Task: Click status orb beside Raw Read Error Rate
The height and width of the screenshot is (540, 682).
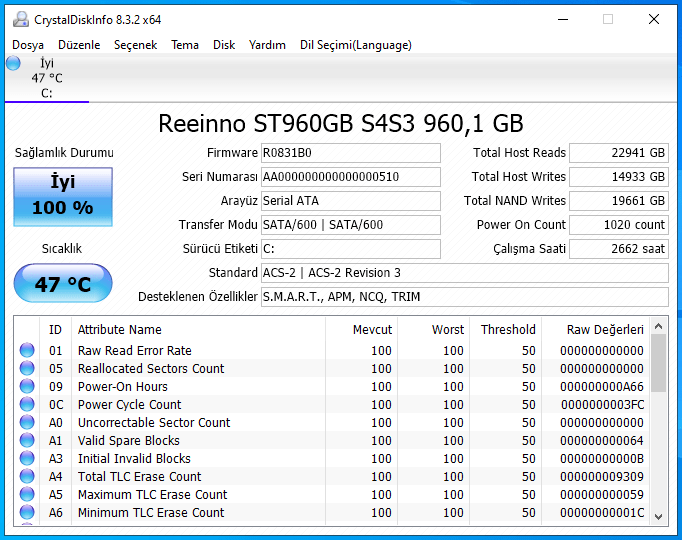Action: click(x=27, y=351)
